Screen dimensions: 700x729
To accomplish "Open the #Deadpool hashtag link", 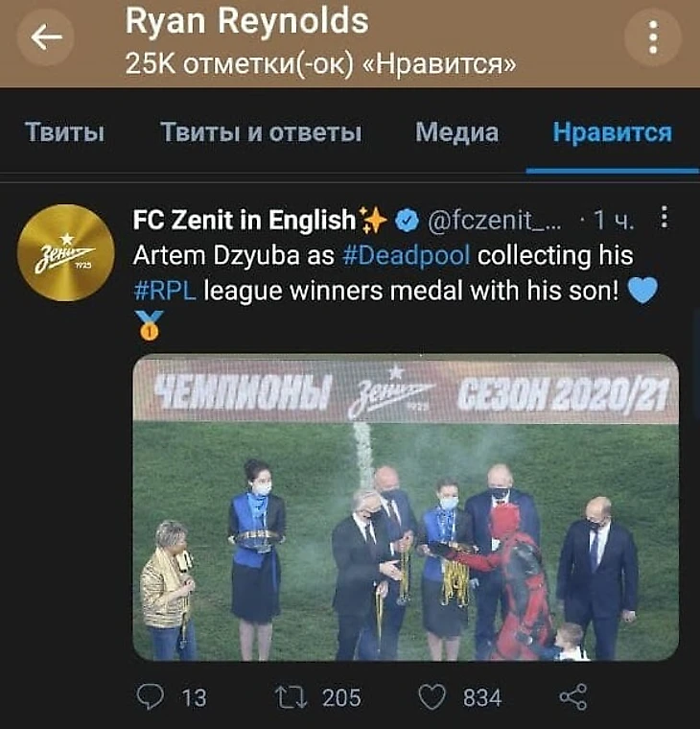I will point(407,255).
